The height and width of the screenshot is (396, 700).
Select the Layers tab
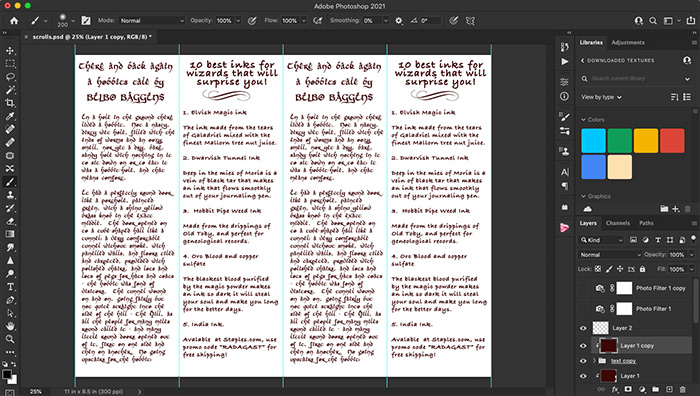point(588,223)
